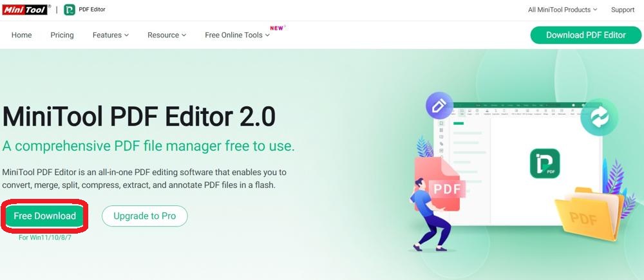Click the MiniTool logo

coord(26,10)
